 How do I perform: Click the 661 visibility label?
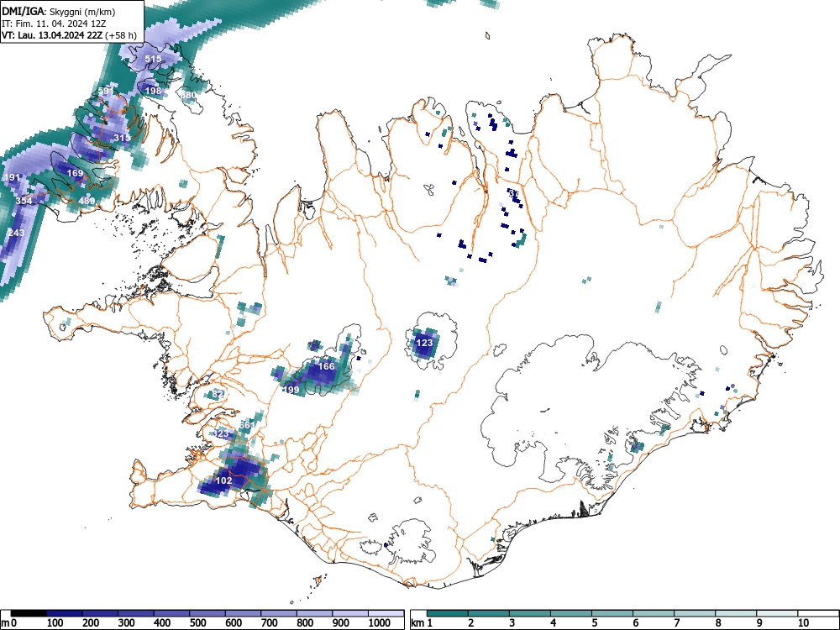tap(247, 425)
